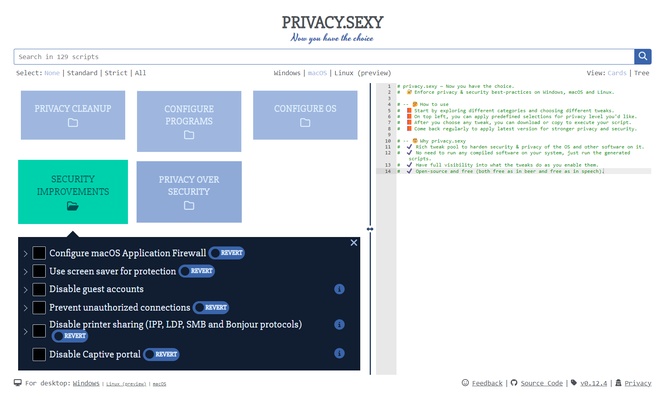Open the Privacy Over Security card
This screenshot has width=665, height=400.
tap(189, 192)
